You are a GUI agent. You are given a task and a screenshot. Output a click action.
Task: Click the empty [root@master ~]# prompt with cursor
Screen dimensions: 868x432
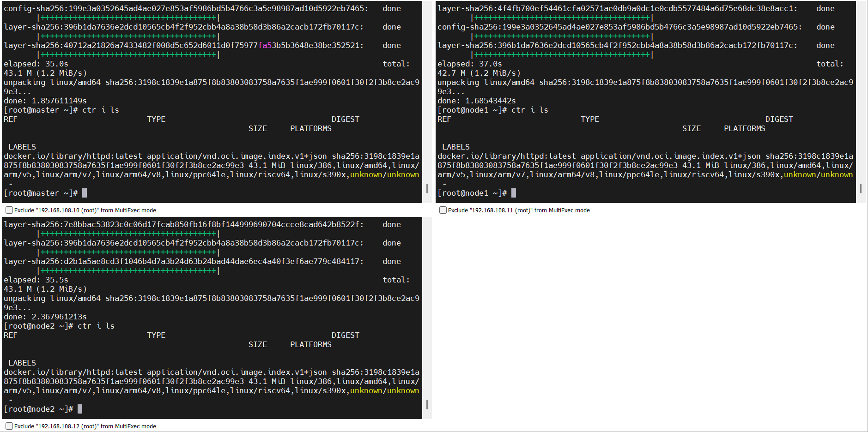[x=45, y=193]
